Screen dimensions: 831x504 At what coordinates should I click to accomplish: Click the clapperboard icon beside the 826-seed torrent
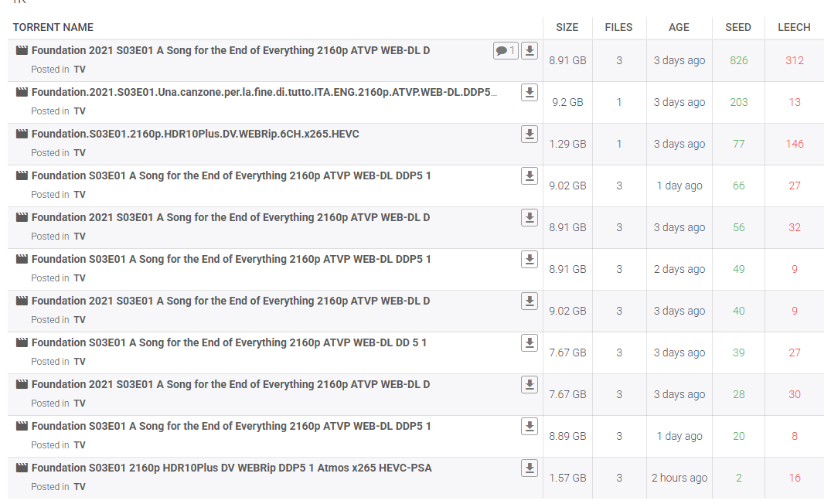22,50
